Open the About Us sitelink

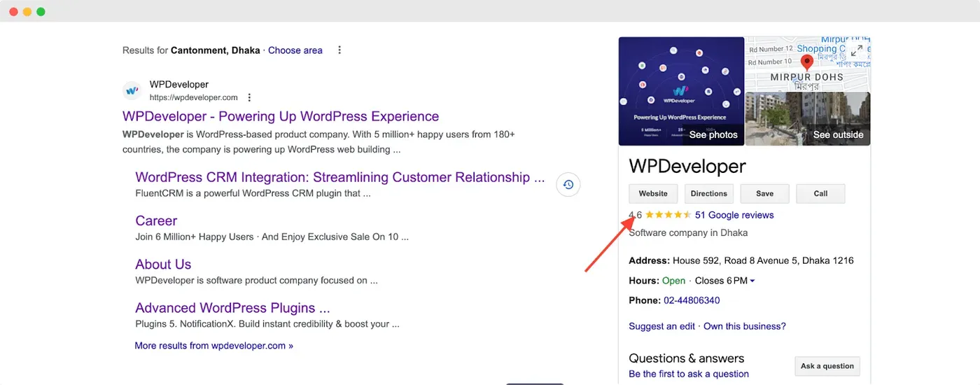click(x=163, y=264)
